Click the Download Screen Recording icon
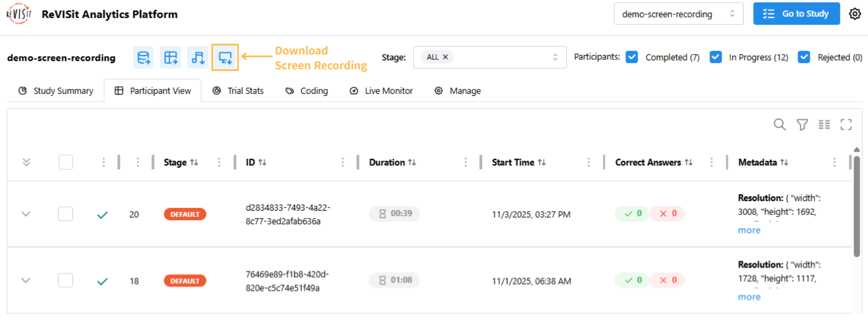 point(225,57)
